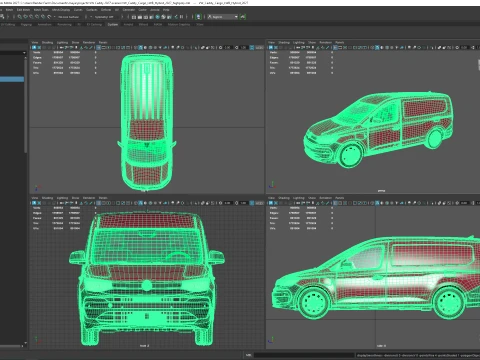The width and height of the screenshot is (480, 360).
Task: Click Lock Camera icon in top view panel
Action: pyautogui.click(x=39, y=48)
